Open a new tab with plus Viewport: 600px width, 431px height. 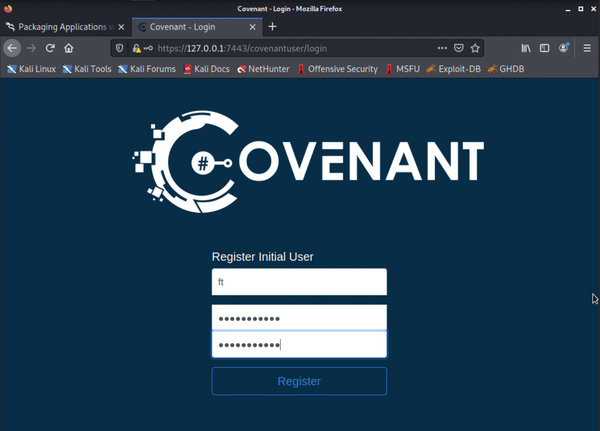pos(272,27)
